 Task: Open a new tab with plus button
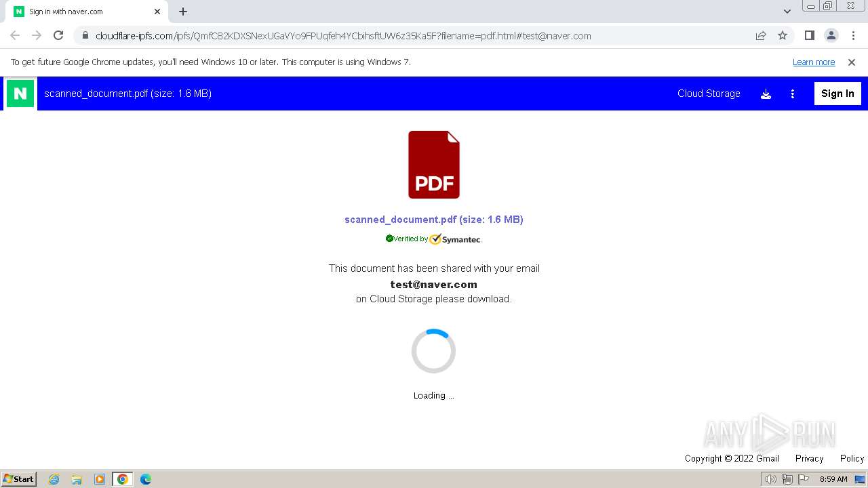pyautogui.click(x=183, y=12)
